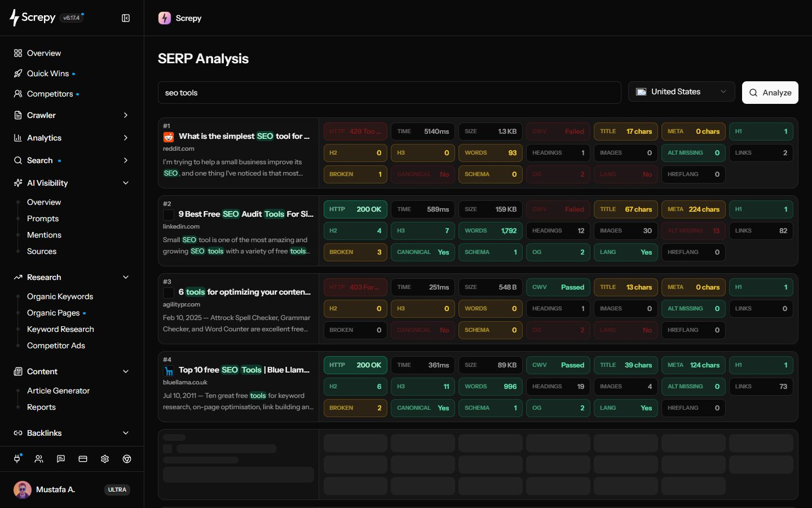Expand the Analytics menu chevron
This screenshot has width=812, height=508.
(126, 138)
